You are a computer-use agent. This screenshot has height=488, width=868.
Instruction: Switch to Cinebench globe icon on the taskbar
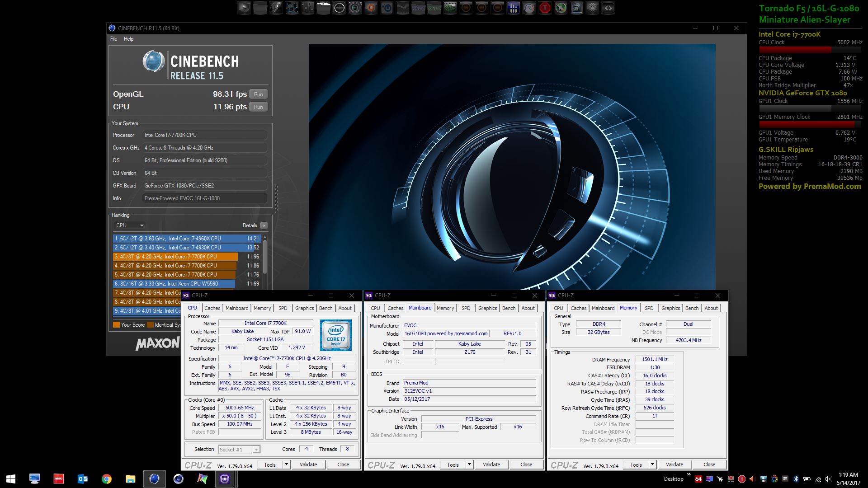click(x=154, y=479)
